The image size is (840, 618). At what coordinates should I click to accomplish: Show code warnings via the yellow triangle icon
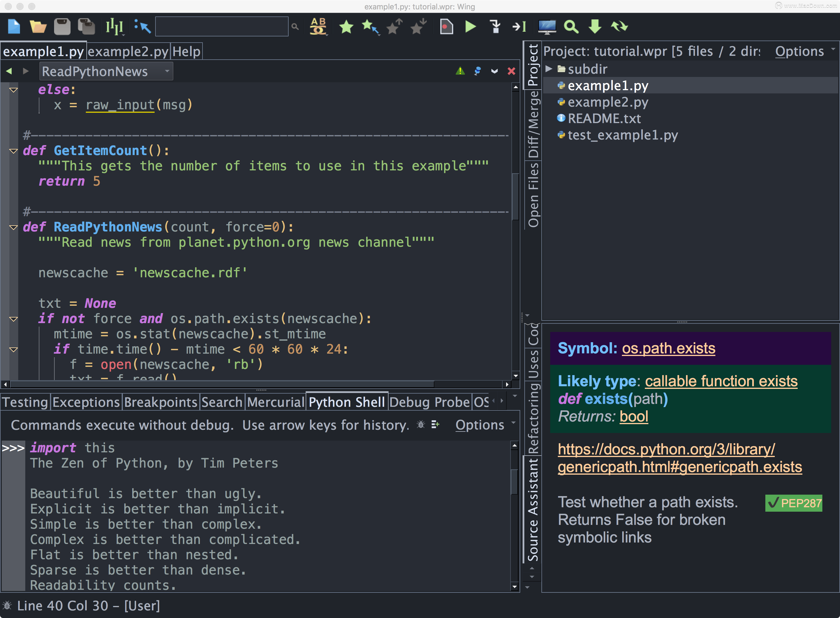click(x=460, y=71)
